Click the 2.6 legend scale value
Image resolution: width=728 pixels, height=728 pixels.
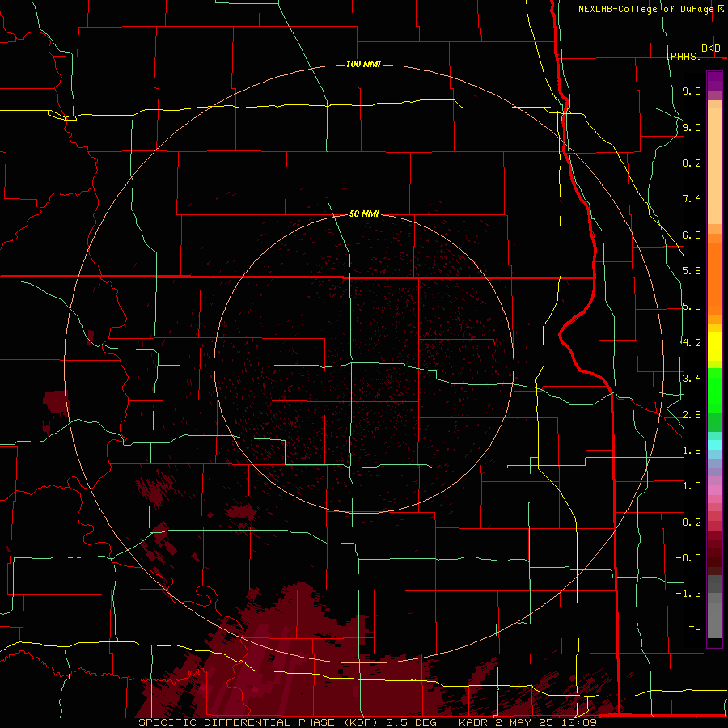coord(692,415)
